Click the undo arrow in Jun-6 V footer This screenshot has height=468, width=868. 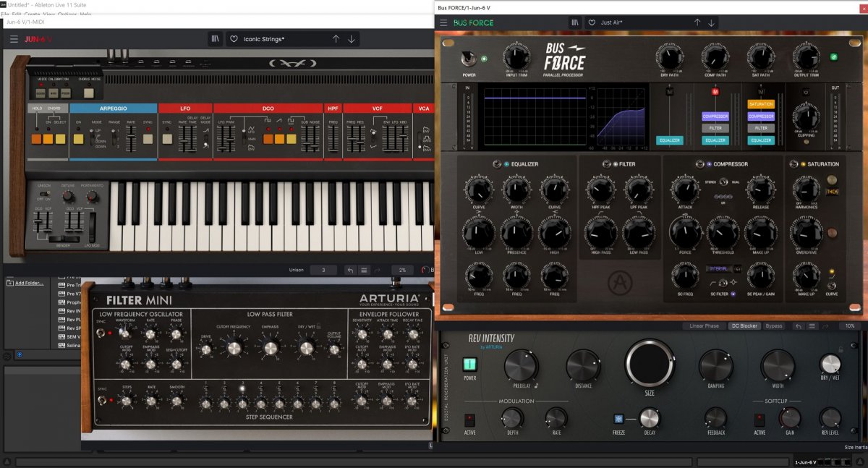350,270
